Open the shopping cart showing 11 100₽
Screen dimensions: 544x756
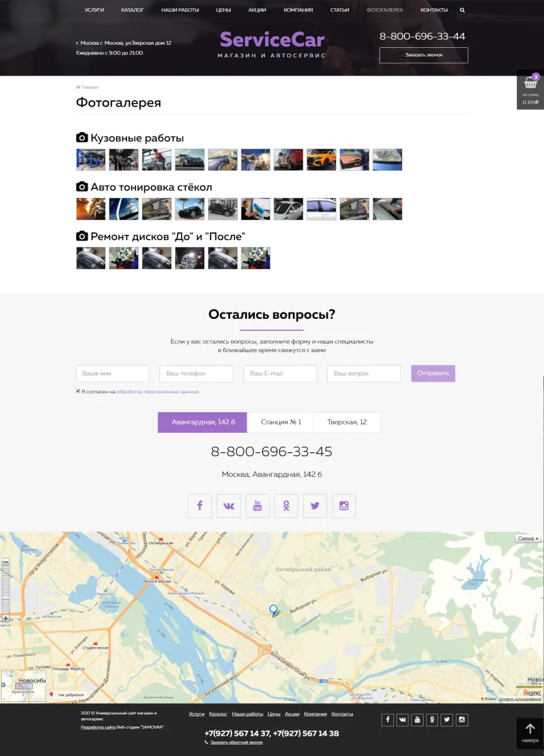tap(530, 88)
